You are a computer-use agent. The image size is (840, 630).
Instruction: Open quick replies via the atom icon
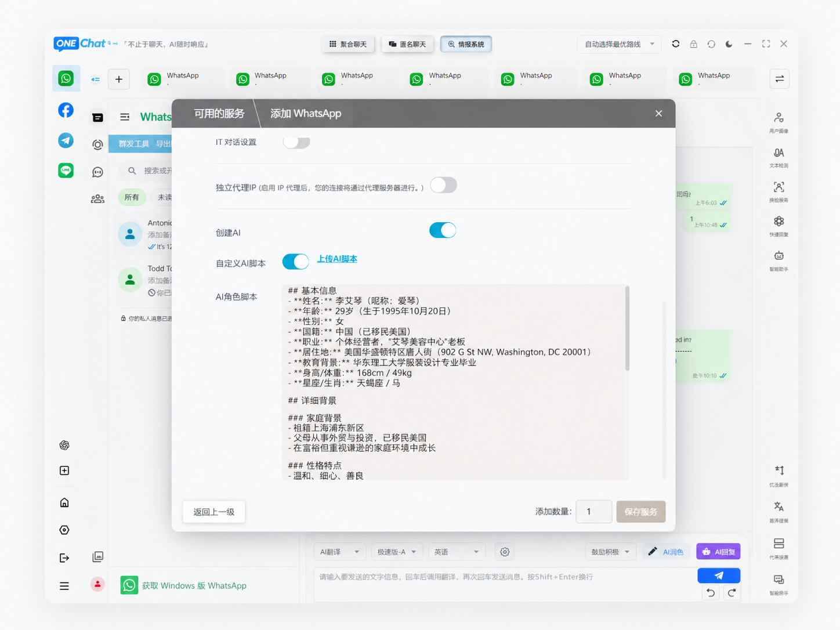[x=779, y=226]
